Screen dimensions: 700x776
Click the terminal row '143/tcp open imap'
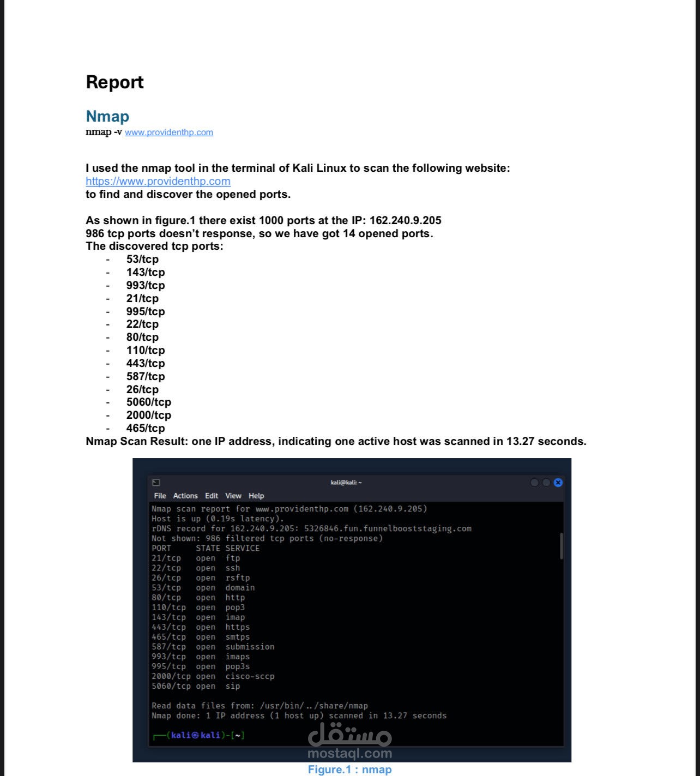coord(198,617)
